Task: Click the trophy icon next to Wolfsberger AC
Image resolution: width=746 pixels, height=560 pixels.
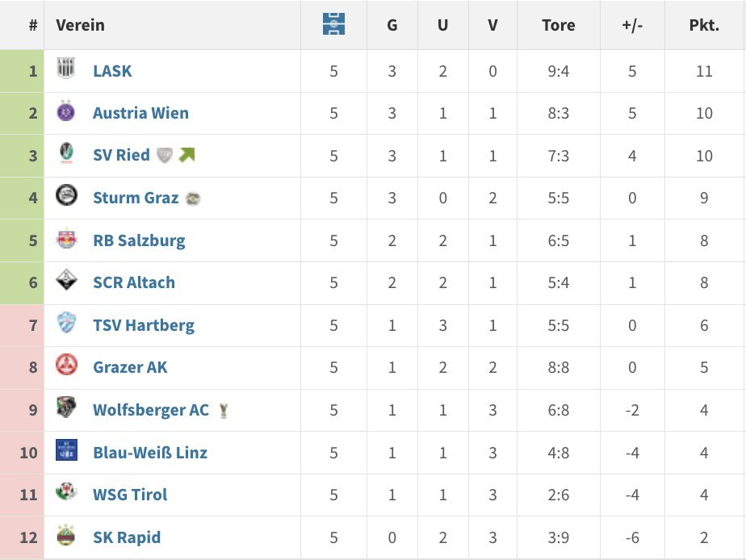Action: [223, 410]
